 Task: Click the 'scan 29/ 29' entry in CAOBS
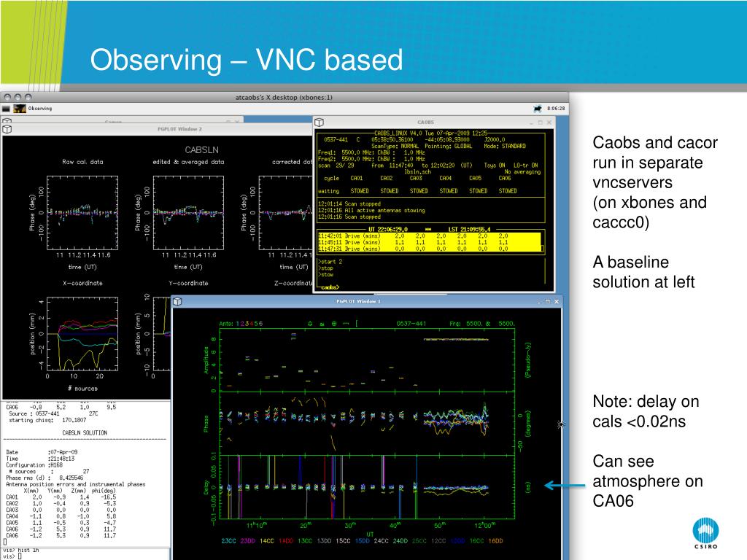(x=336, y=166)
